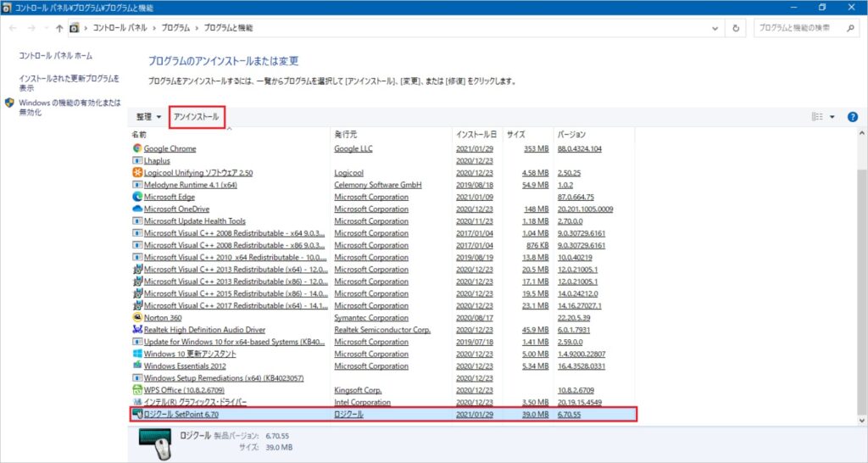868x463 pixels.
Task: Click the アンインストール toolbar button
Action: (x=197, y=117)
